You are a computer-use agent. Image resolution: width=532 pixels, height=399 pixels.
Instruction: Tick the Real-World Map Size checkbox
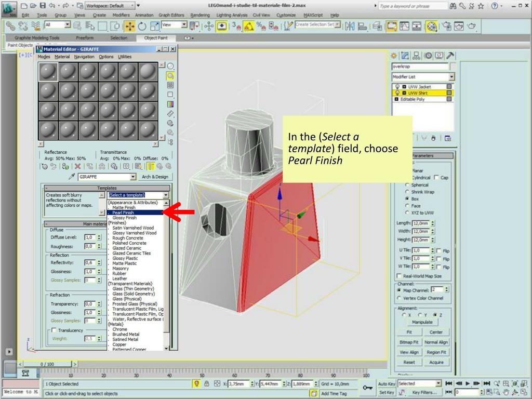tap(399, 276)
